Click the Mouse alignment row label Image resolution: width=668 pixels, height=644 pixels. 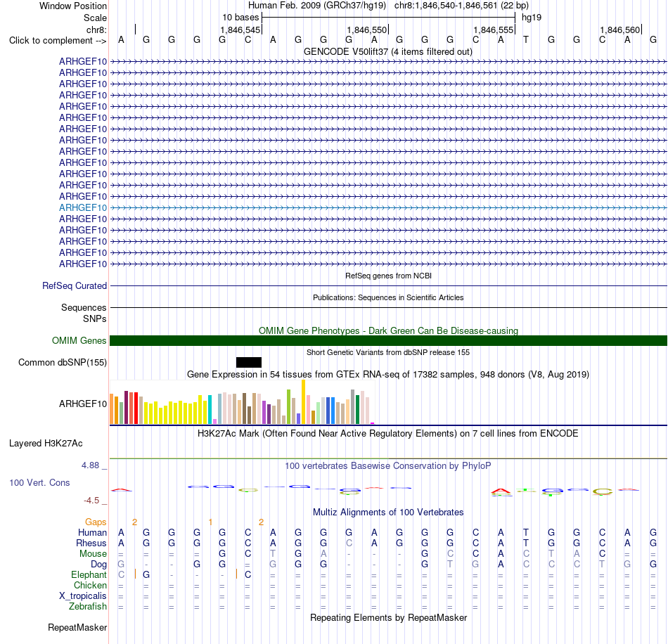[93, 554]
